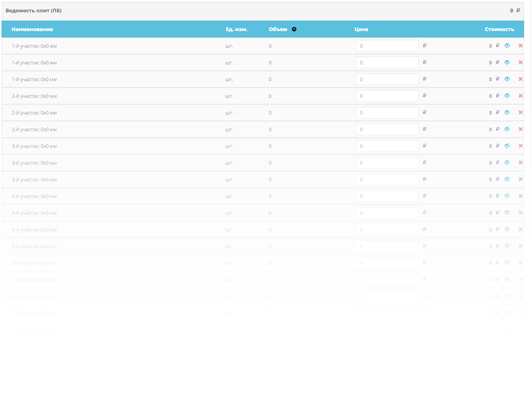This screenshot has height=412, width=532.
Task: Toggle eye icon on the first 2-й участок row
Action: pyautogui.click(x=507, y=96)
